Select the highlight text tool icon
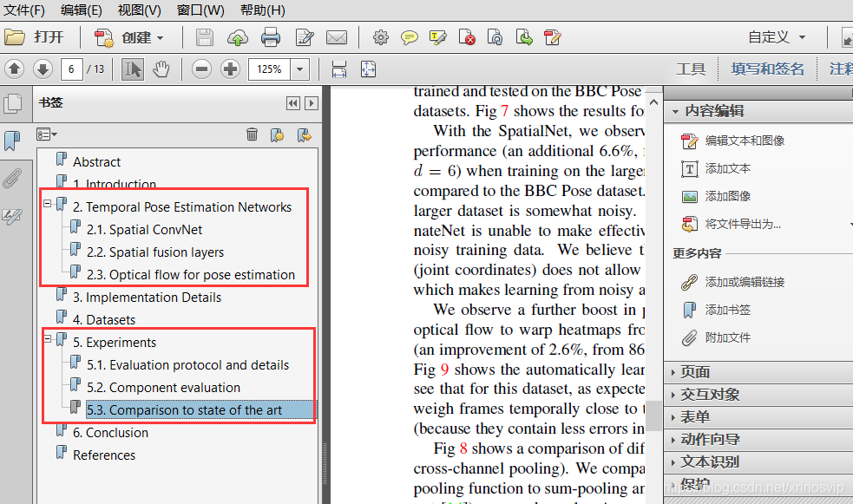The image size is (853, 504). (438, 37)
